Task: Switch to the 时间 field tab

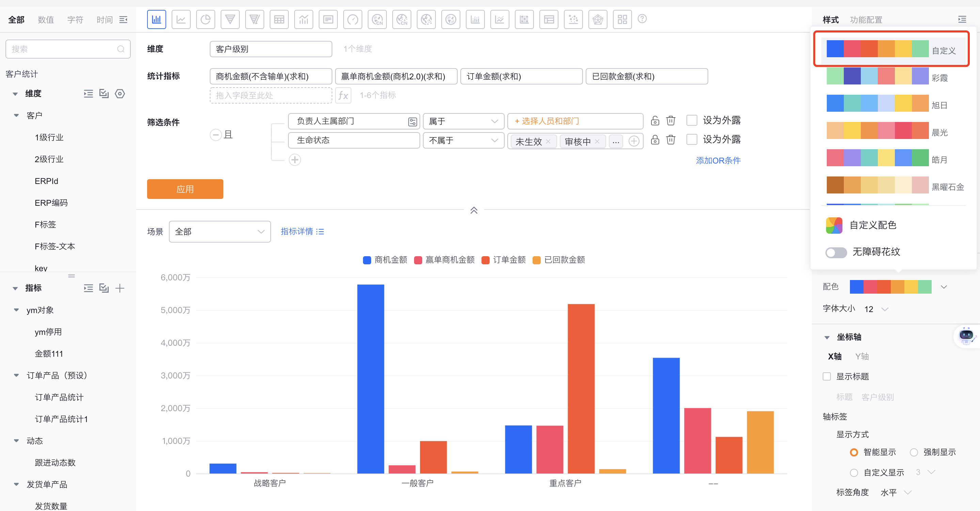Action: pos(104,19)
